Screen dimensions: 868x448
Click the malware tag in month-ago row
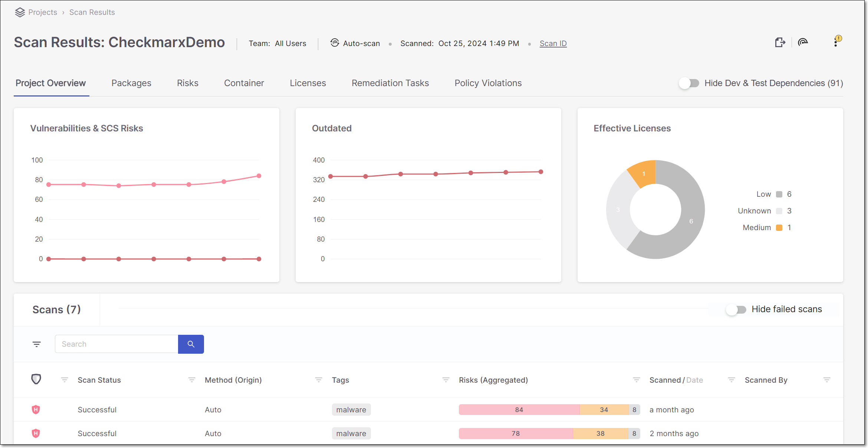351,410
